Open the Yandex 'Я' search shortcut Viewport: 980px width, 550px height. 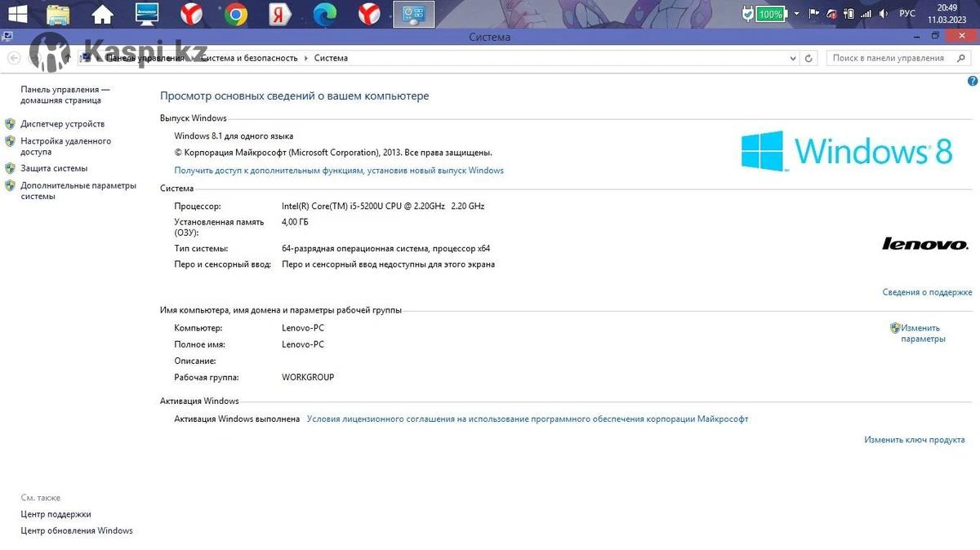pyautogui.click(x=281, y=14)
